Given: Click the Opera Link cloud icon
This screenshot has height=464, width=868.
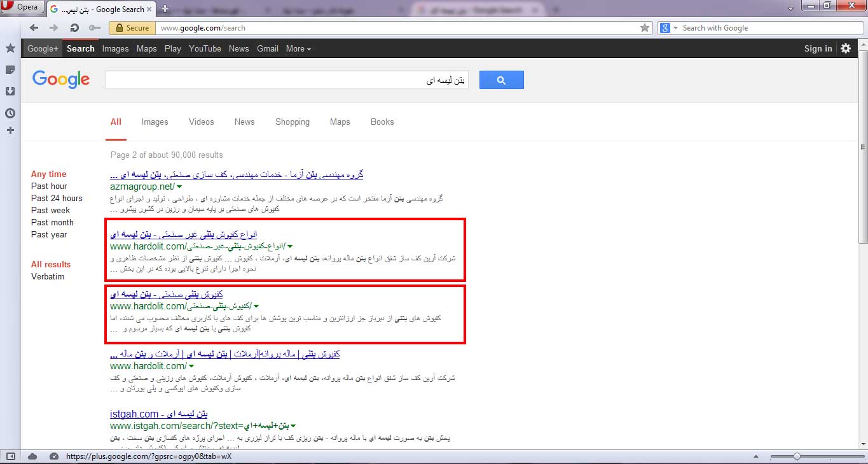Looking at the screenshot, I should [32, 456].
